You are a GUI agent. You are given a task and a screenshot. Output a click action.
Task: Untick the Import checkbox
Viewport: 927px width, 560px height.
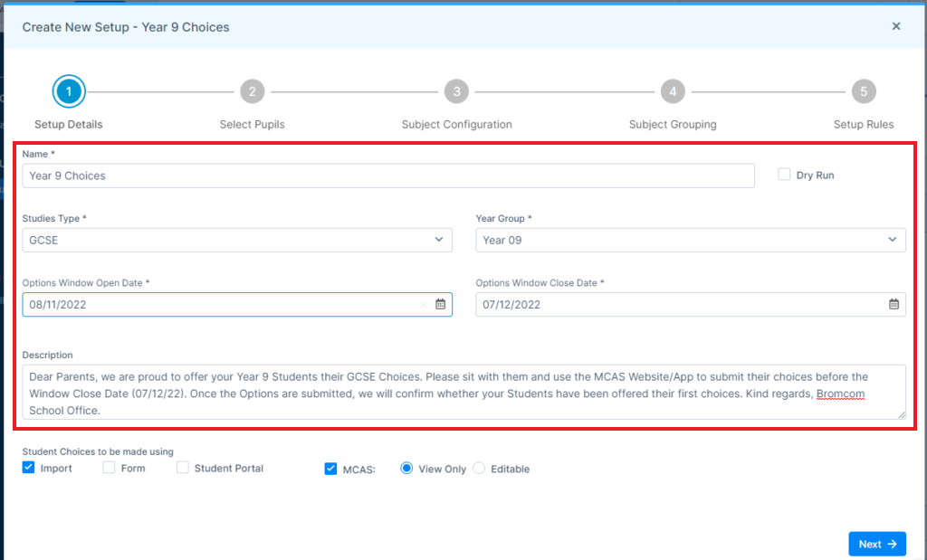point(28,467)
